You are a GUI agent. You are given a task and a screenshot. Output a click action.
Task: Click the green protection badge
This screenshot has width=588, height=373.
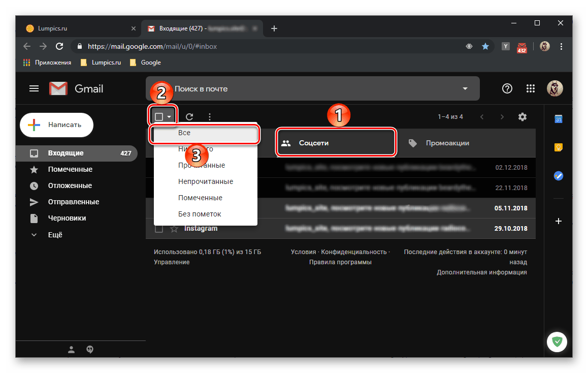click(x=557, y=342)
